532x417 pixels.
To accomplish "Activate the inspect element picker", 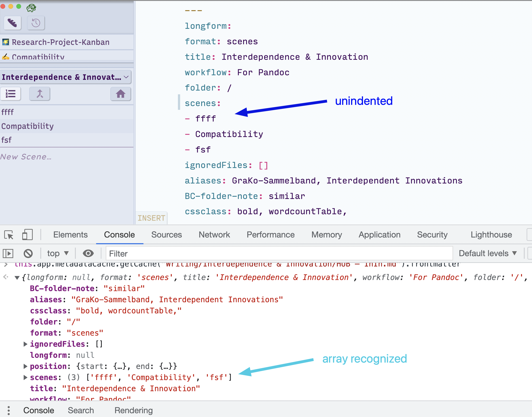I will (x=8, y=235).
